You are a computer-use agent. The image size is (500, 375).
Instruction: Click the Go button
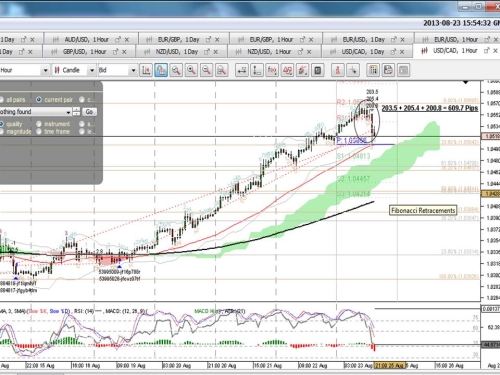[x=89, y=112]
